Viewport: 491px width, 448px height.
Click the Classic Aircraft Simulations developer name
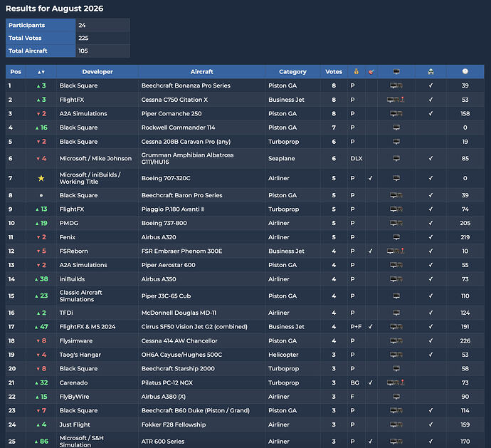[81, 296]
